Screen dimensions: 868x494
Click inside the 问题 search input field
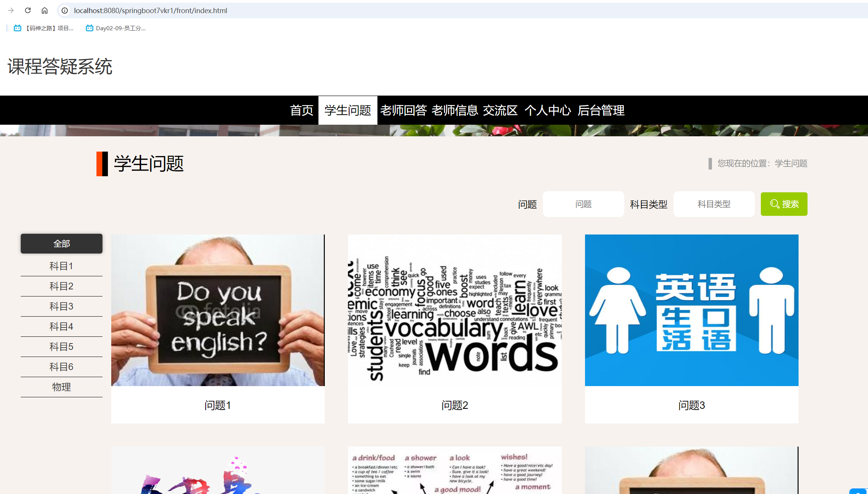tap(583, 204)
